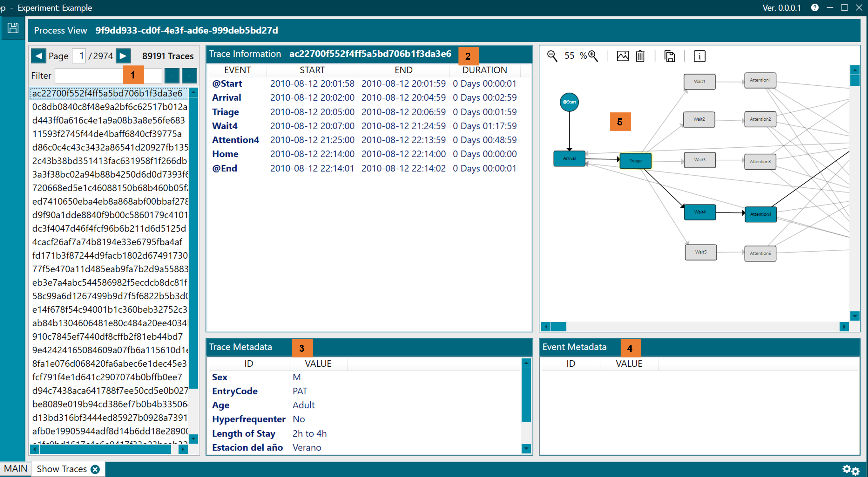Click second filter button beside Filter field
Viewport: 868px width, 477px height.
point(189,76)
